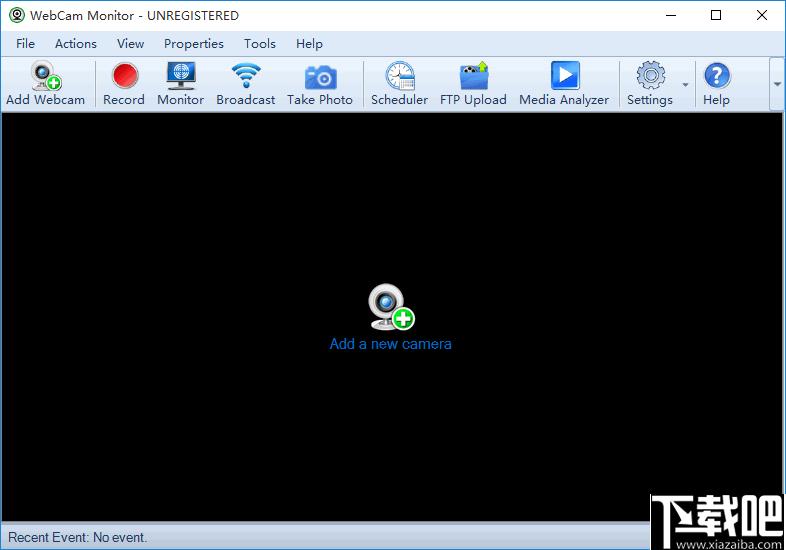
Task: Click the Add Webcam toolbar icon
Action: pos(46,76)
